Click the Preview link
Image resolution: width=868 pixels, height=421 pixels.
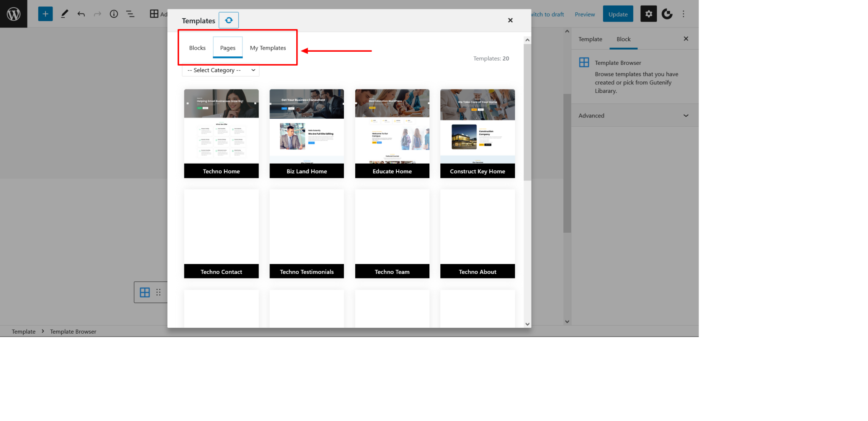click(584, 14)
